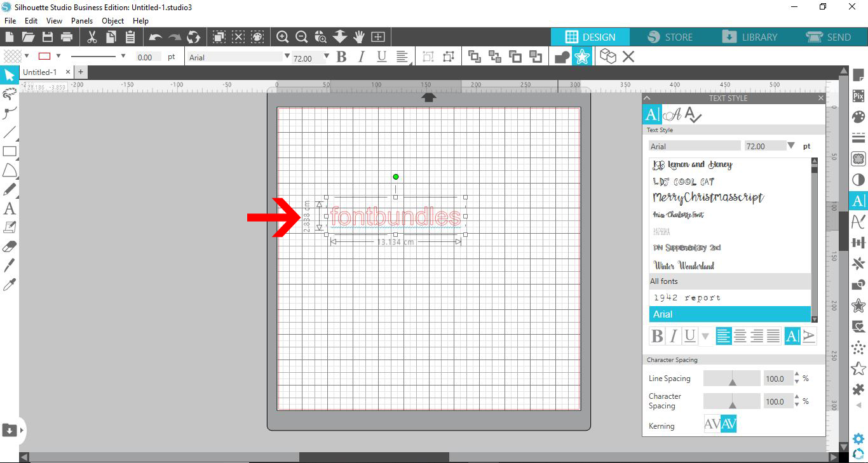Click the Print icon in the toolbar

click(67, 37)
